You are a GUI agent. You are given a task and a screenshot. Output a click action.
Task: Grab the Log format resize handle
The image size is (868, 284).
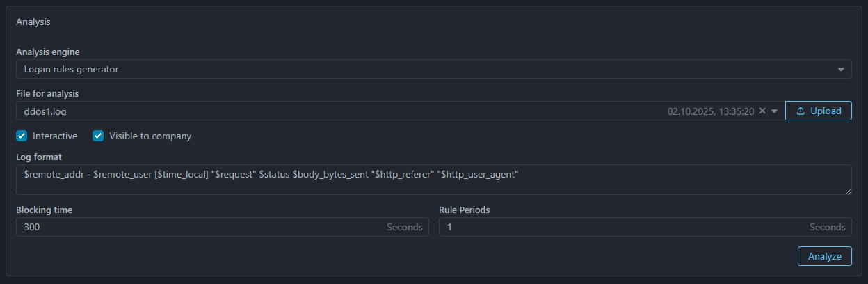click(x=848, y=191)
